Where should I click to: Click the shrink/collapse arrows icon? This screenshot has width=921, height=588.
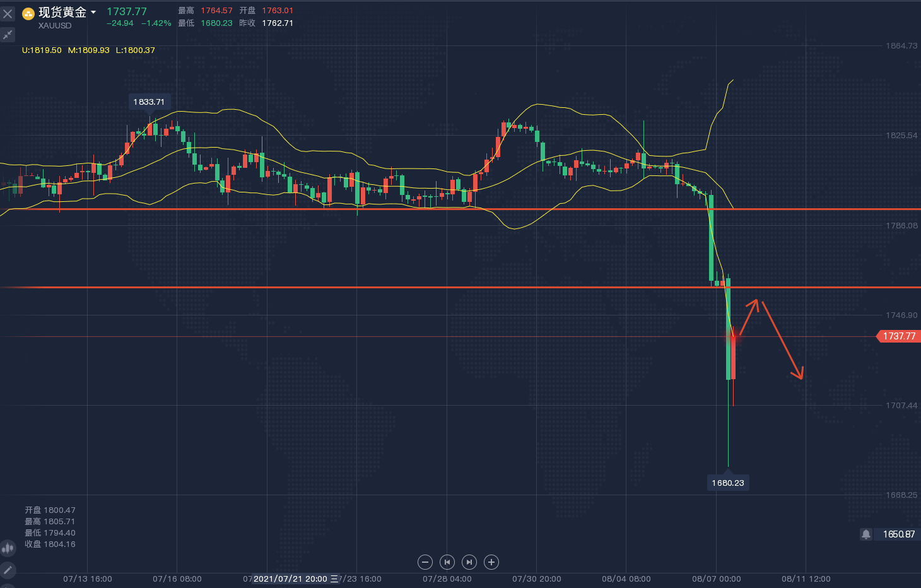pos(8,35)
